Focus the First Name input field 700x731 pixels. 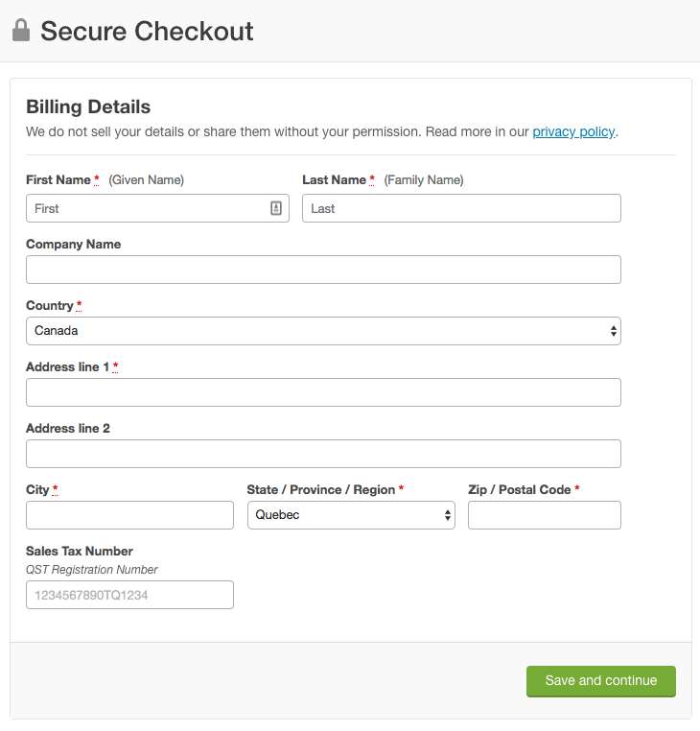pyautogui.click(x=157, y=208)
